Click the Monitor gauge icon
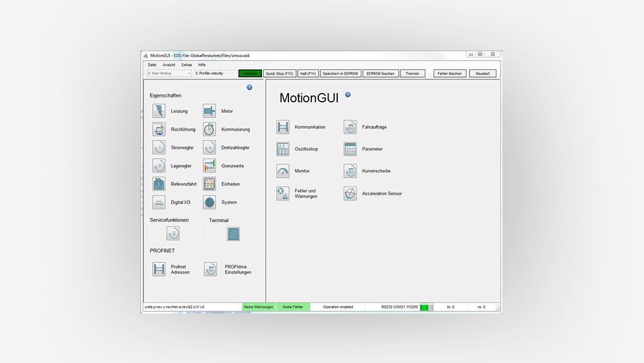 pyautogui.click(x=283, y=171)
